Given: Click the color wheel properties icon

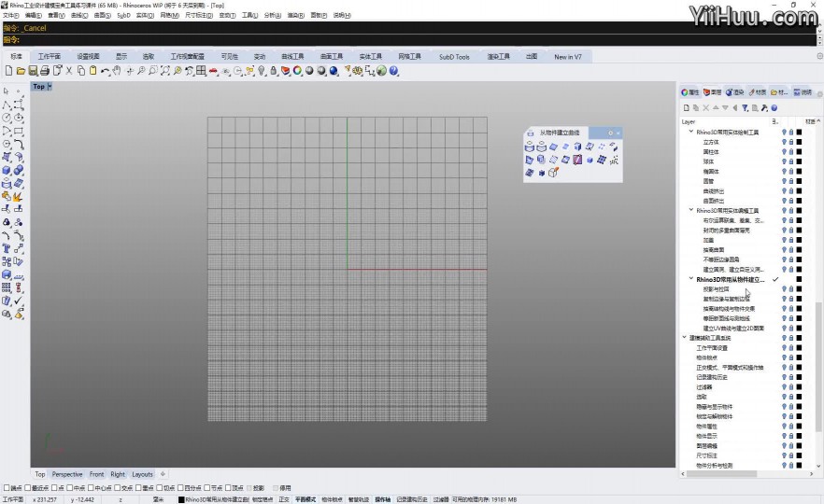Looking at the screenshot, I should click(297, 70).
